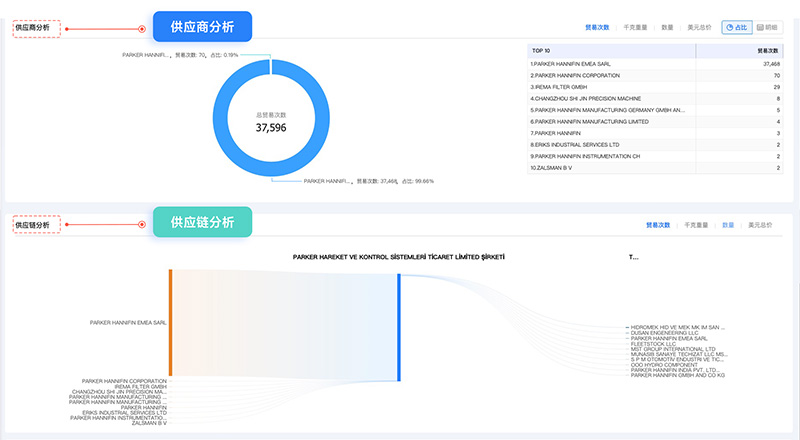Click the orange Sankey node bar
This screenshot has width=800, height=440.
[170, 323]
